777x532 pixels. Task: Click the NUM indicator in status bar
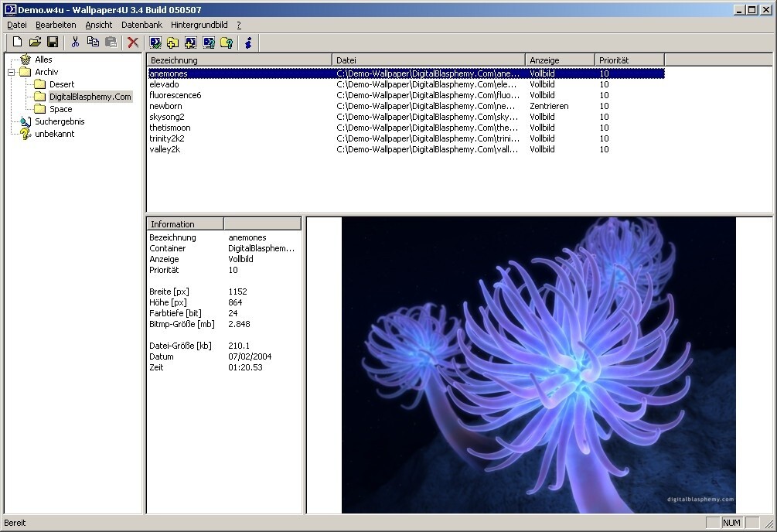point(731,523)
